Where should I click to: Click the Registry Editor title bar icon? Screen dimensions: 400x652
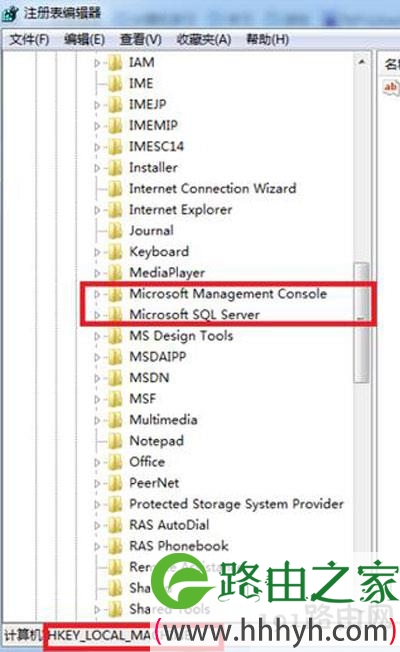pos(10,13)
